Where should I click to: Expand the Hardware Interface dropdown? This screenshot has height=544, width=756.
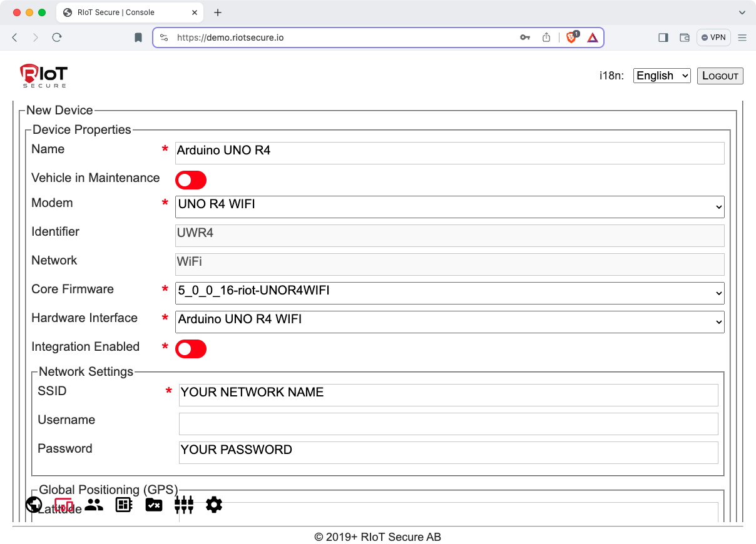click(x=449, y=321)
